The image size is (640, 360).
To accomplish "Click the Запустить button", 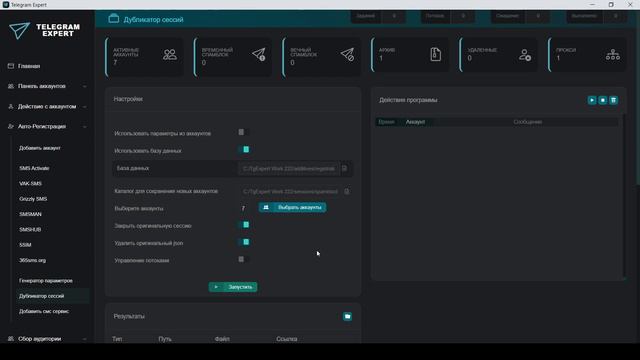I will point(233,287).
